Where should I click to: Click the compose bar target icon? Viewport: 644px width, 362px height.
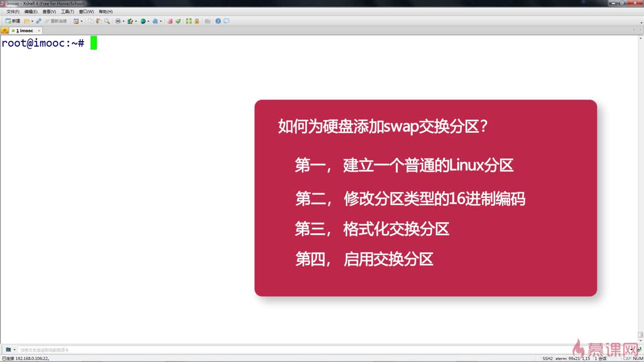coord(9,349)
